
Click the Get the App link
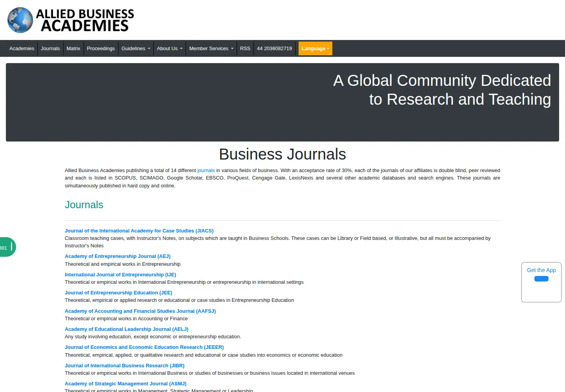[x=541, y=270]
